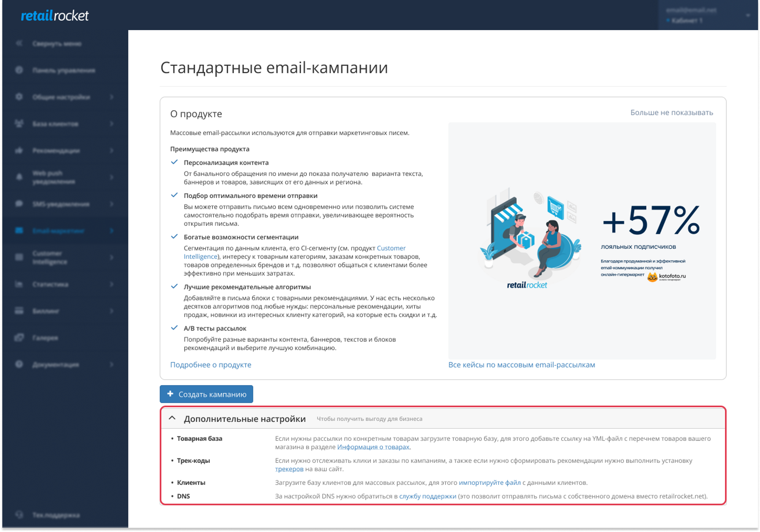Click the +57% kotofoto case banner
Screen dimensions: 760x532
coord(582,241)
